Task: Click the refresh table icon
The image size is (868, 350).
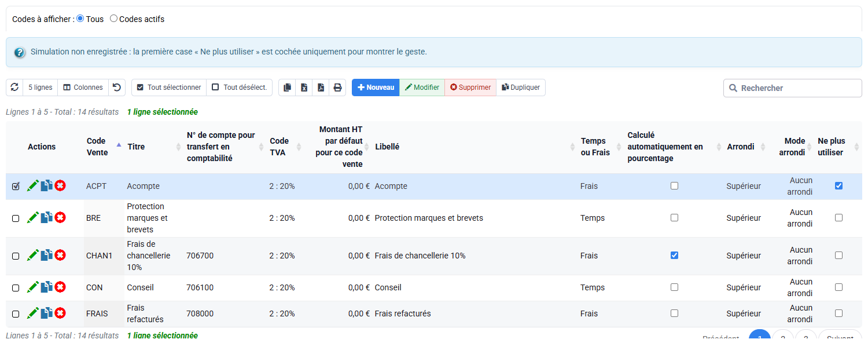Action: pyautogui.click(x=14, y=87)
